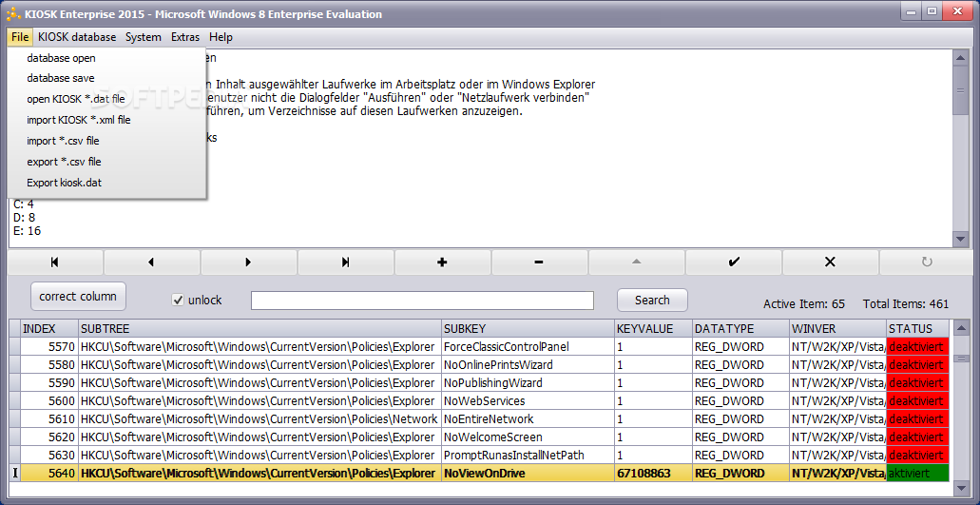
Task: Open the KIOSK database menu
Action: (77, 37)
